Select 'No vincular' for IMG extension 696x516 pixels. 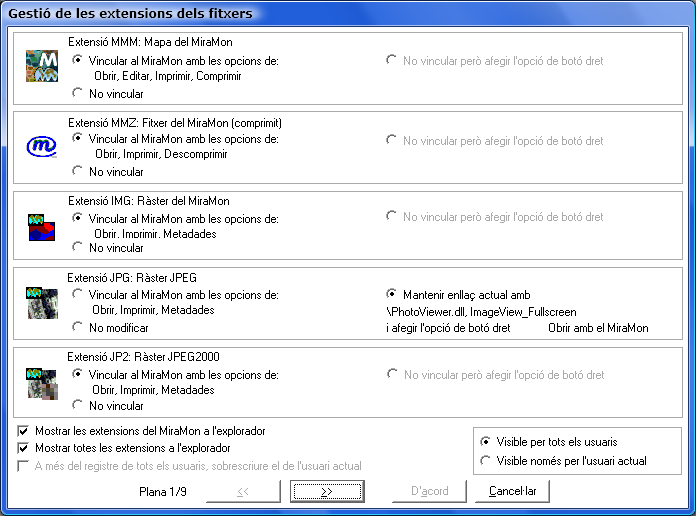(77, 247)
